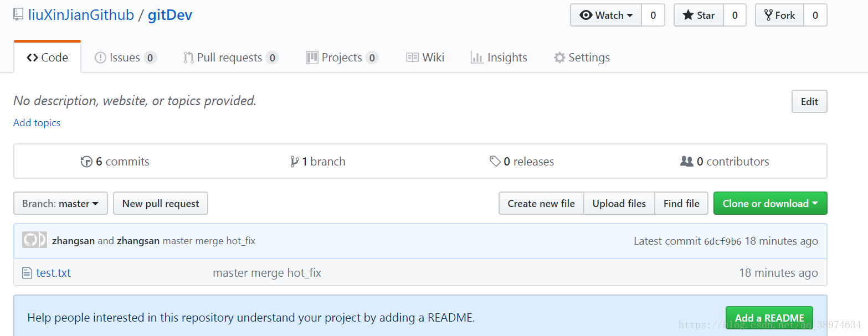Open the Pull requests tab
Viewport: 868px width, 336px height.
(x=230, y=58)
